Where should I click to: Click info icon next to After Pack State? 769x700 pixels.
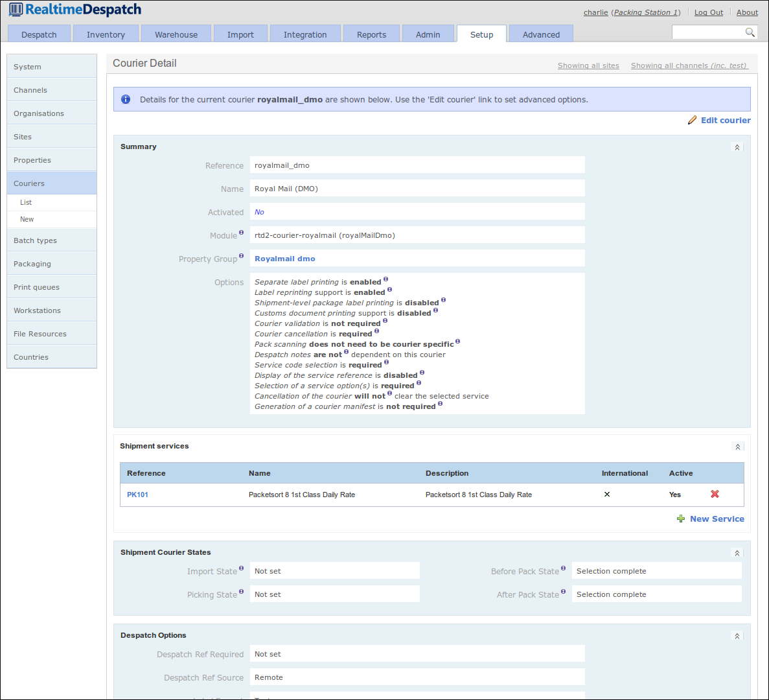point(564,592)
